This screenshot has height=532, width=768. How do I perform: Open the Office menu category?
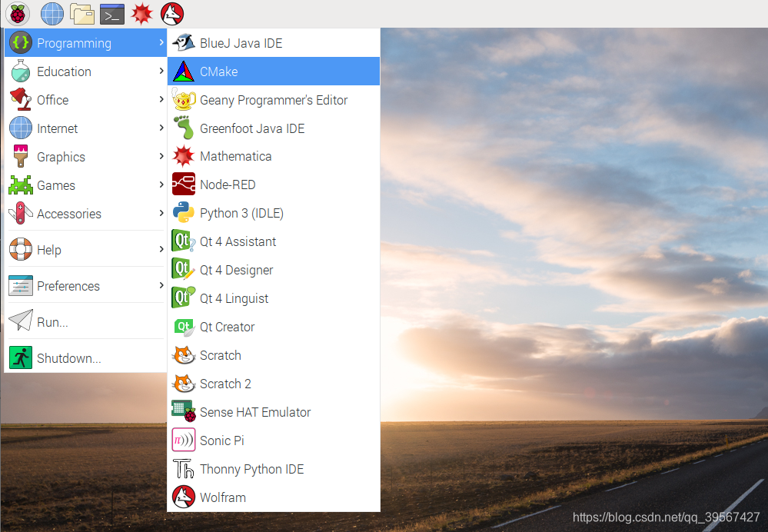85,99
